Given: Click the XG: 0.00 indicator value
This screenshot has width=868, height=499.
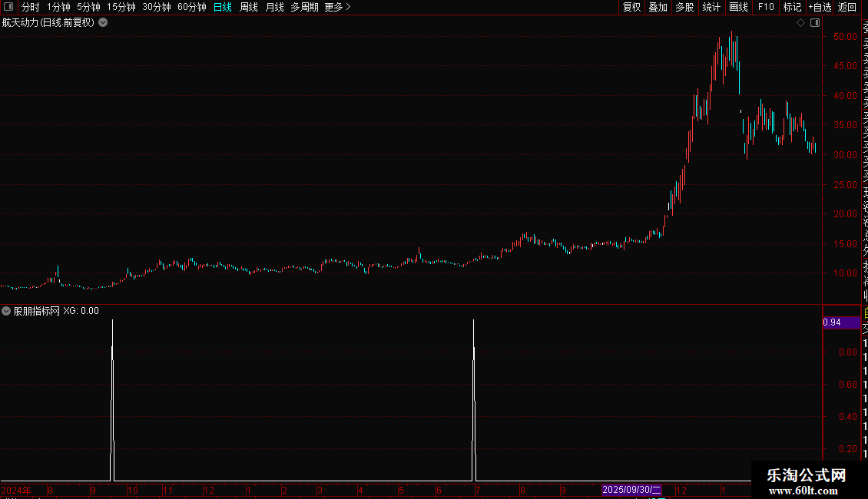Looking at the screenshot, I should tap(81, 311).
